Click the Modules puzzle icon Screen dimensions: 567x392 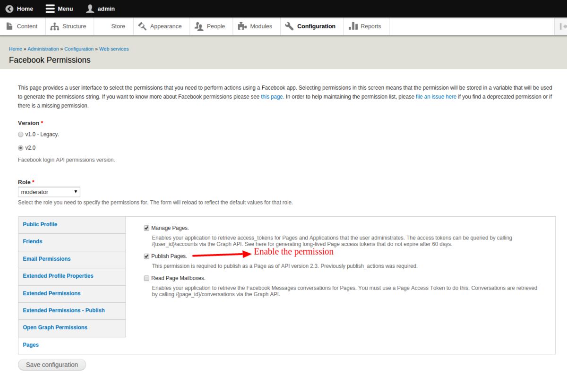tap(242, 26)
